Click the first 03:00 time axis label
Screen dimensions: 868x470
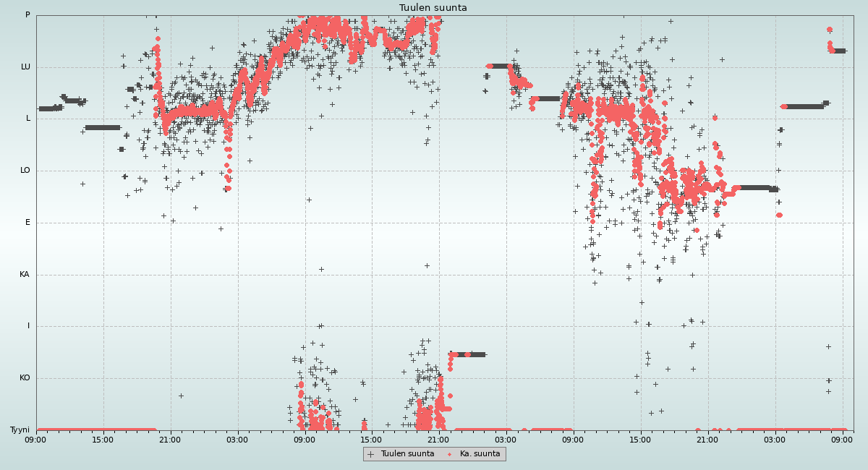(237, 440)
